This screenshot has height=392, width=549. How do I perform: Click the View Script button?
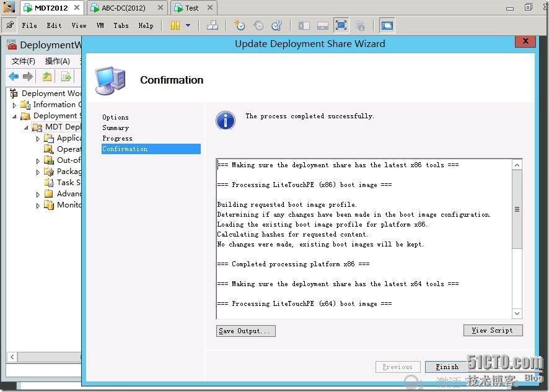pos(493,330)
